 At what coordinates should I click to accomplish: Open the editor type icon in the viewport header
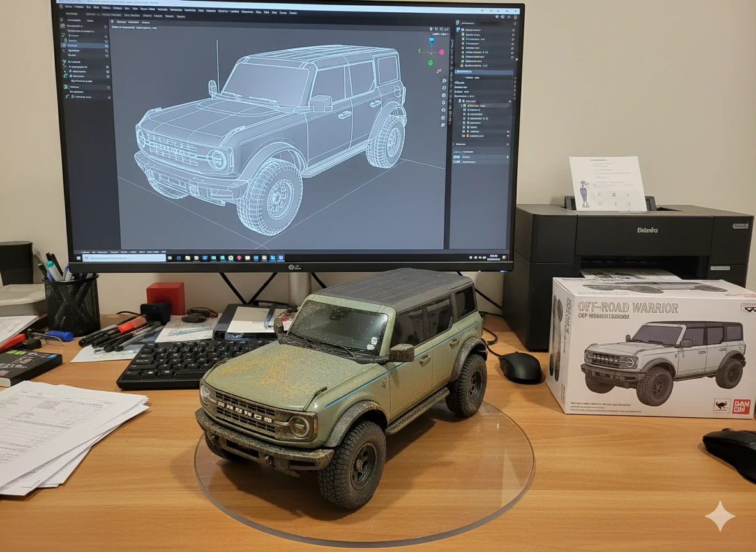pos(112,22)
